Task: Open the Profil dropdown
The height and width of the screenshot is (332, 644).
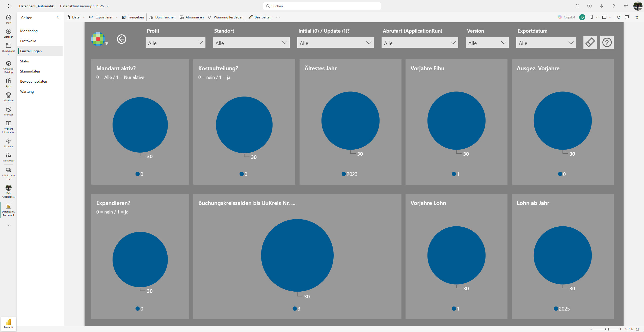Action: (175, 43)
